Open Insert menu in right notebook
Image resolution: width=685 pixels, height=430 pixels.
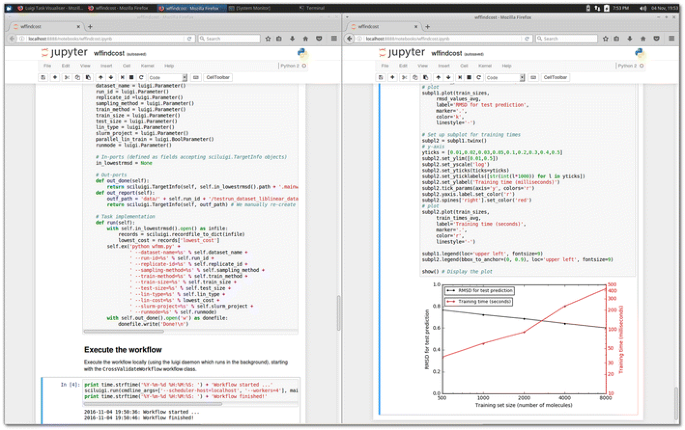[444, 66]
